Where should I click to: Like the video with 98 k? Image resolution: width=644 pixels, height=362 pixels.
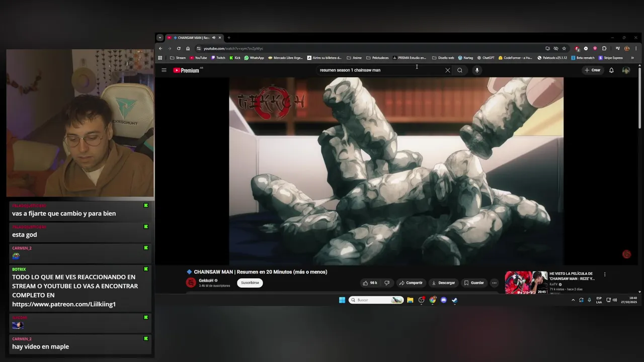pyautogui.click(x=370, y=283)
